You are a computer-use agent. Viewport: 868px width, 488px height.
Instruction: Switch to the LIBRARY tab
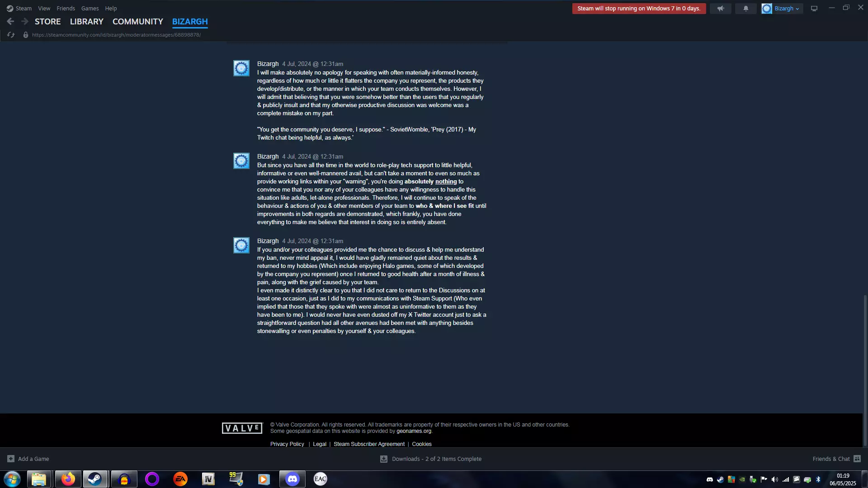[x=86, y=21]
